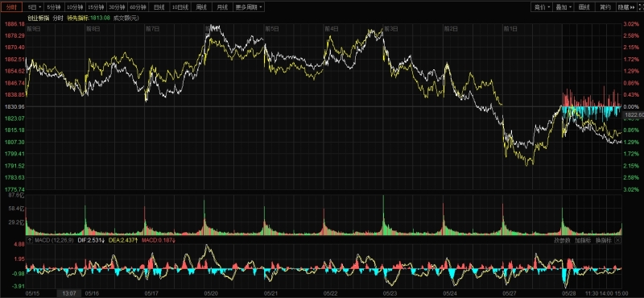The width and height of the screenshot is (644, 298).
Task: Click the fullscreen expand icon at top right
Action: 642,7
